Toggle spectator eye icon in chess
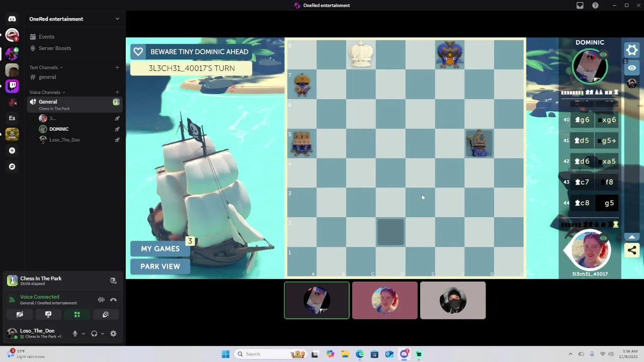Image resolution: width=644 pixels, height=362 pixels. click(632, 67)
